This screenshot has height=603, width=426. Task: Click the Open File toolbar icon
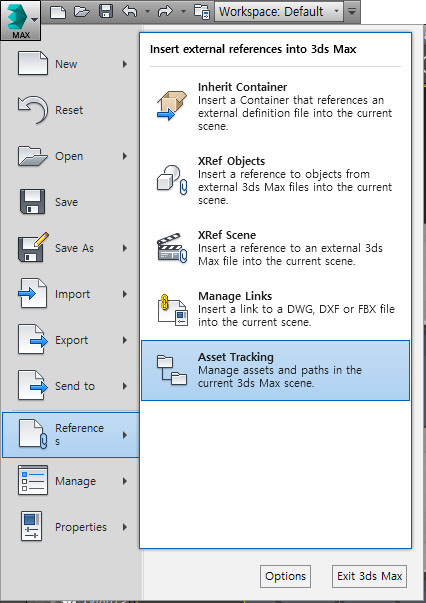tap(82, 12)
